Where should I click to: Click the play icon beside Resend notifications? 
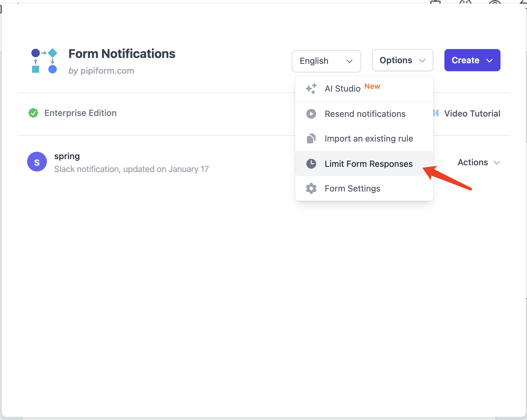(311, 114)
